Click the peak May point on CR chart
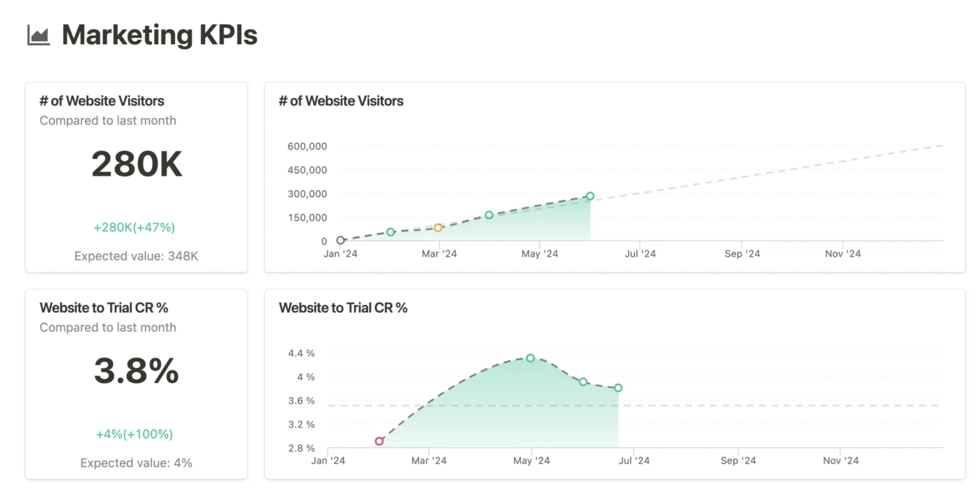 pyautogui.click(x=530, y=358)
